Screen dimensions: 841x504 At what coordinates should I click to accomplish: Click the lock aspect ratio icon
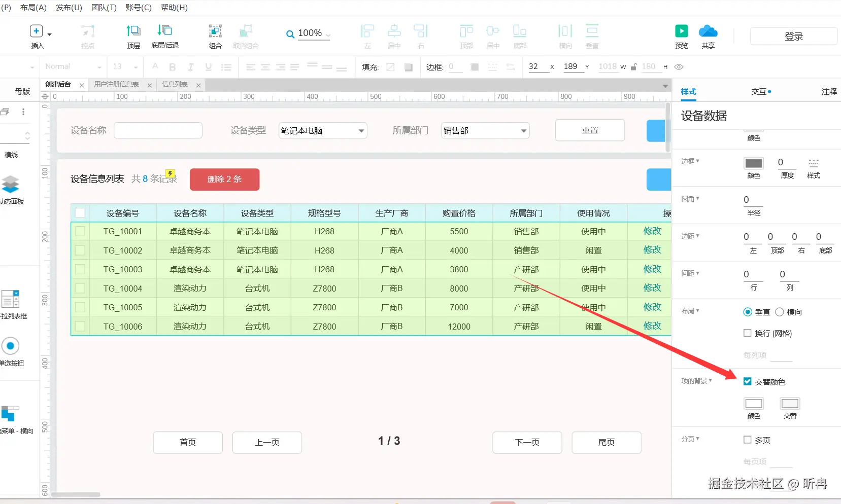pyautogui.click(x=634, y=67)
